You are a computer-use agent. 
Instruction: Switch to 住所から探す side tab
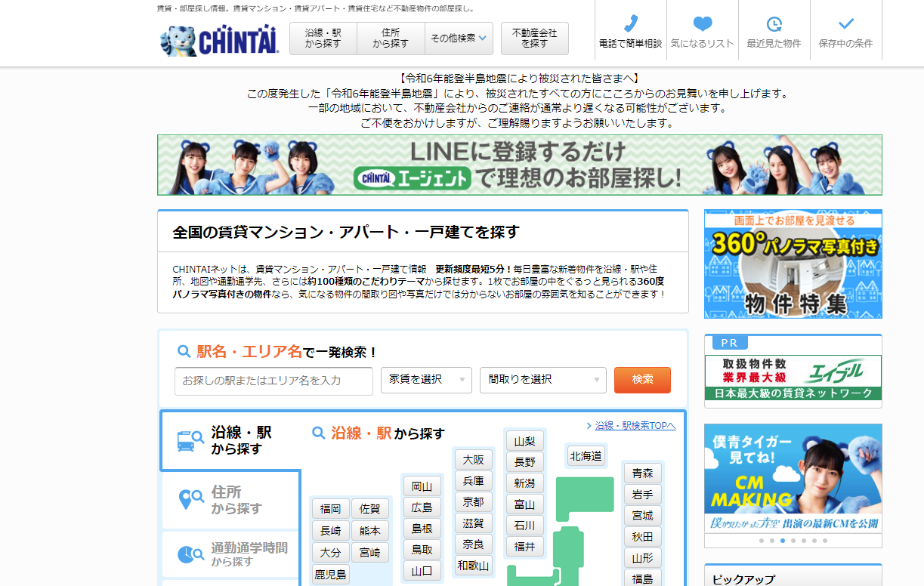(x=230, y=500)
